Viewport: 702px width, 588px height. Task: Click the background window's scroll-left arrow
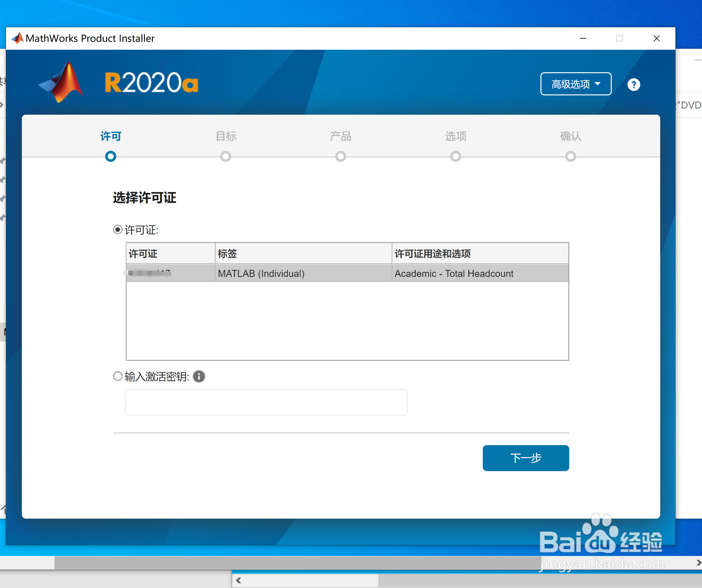tap(238, 580)
